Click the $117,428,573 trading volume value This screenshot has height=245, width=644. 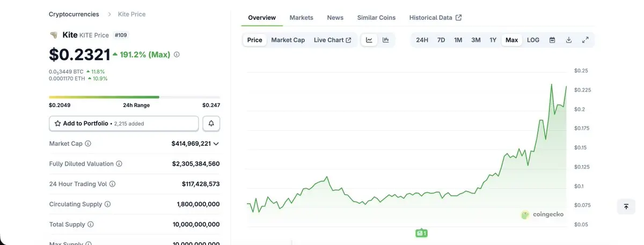coord(201,184)
